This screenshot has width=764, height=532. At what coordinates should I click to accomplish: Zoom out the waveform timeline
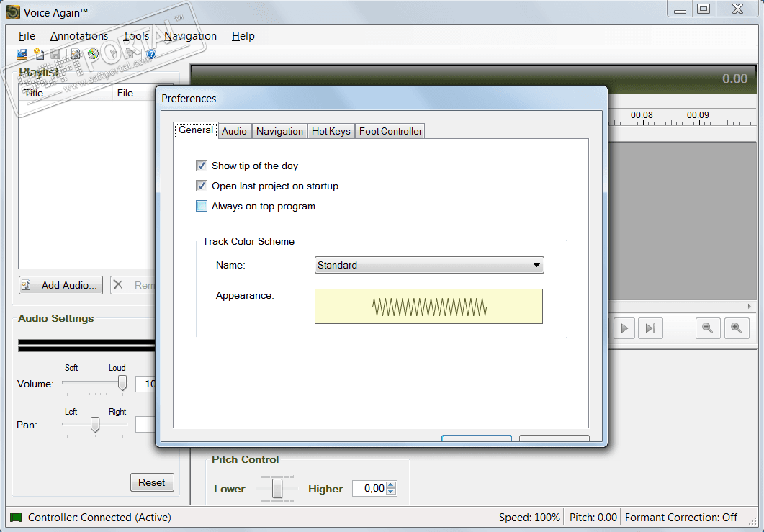708,328
